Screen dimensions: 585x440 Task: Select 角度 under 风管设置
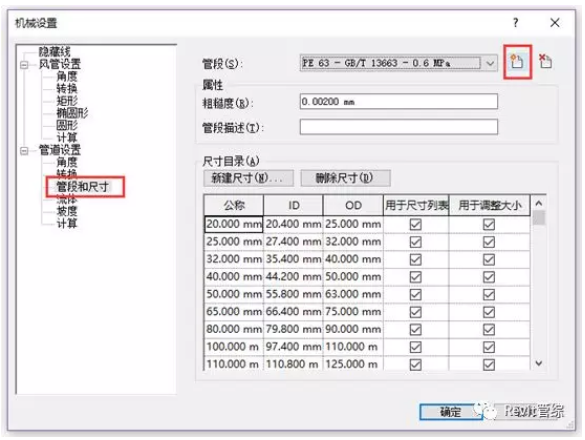pyautogui.click(x=67, y=77)
